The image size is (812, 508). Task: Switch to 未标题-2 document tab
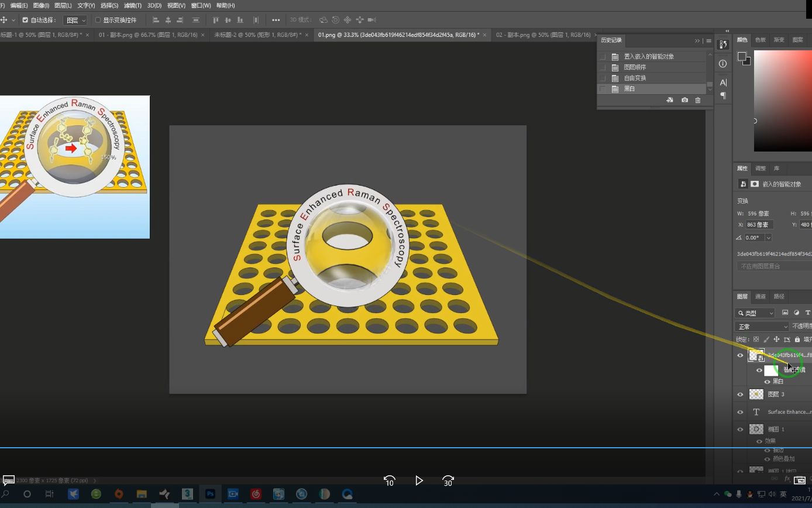click(257, 35)
